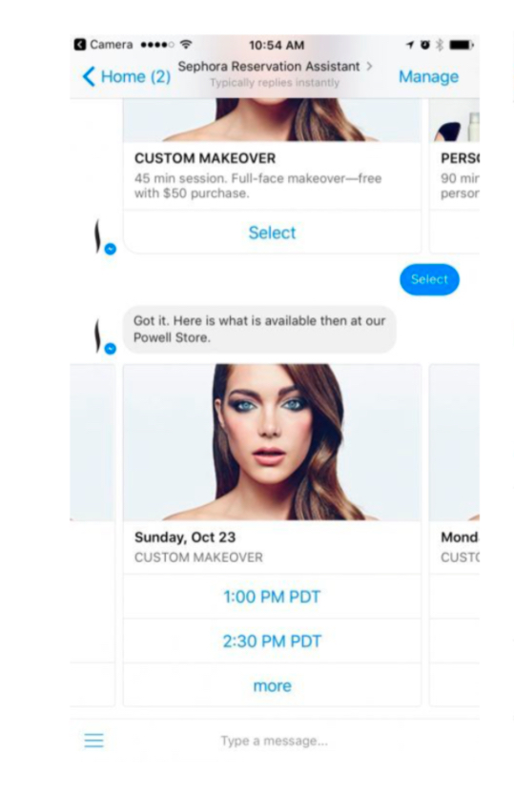Tap the blue back chevron icon
The height and width of the screenshot is (812, 514).
click(89, 76)
